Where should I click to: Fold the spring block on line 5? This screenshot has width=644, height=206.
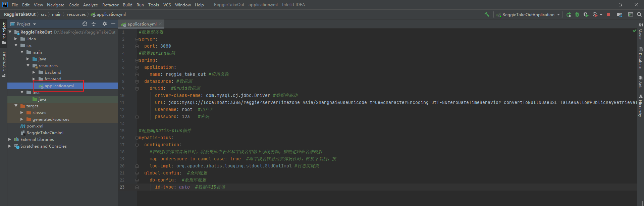pos(137,60)
